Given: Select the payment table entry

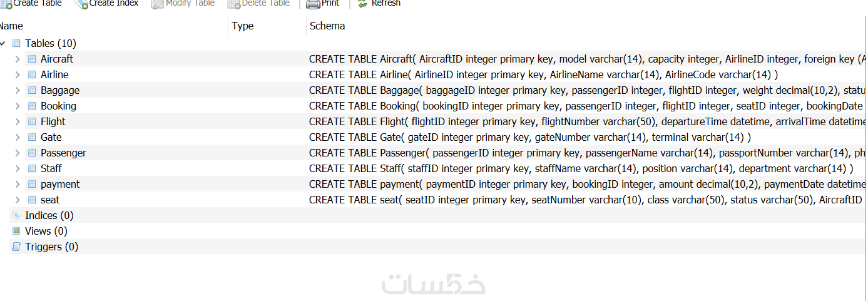Looking at the screenshot, I should coord(60,184).
